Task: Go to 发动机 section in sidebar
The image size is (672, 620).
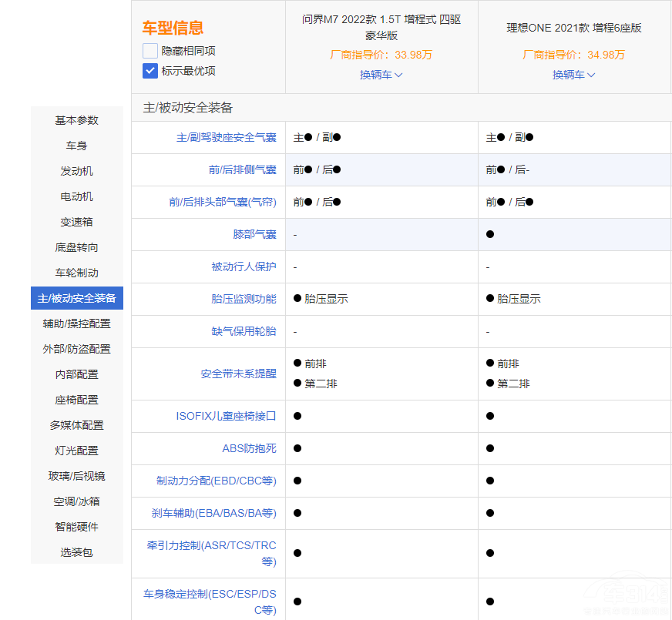Action: coord(76,171)
